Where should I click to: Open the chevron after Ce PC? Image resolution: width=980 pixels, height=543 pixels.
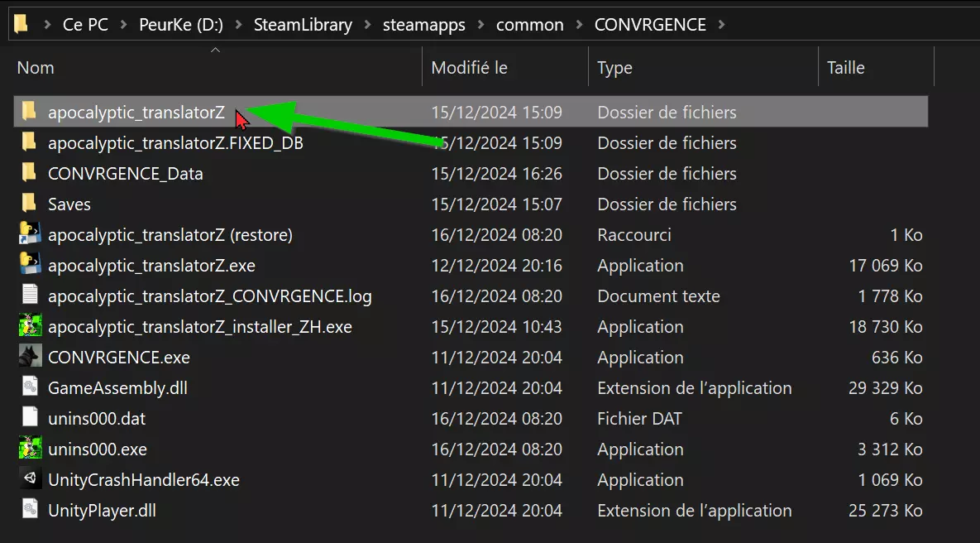click(123, 25)
